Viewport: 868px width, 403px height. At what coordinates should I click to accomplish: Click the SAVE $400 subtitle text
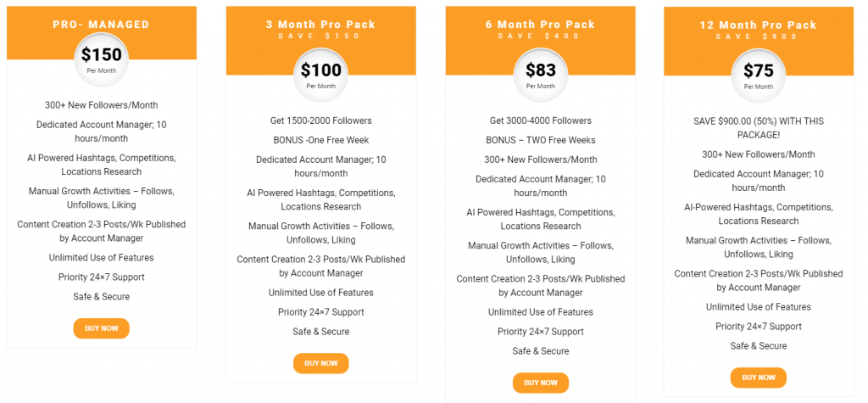(540, 36)
